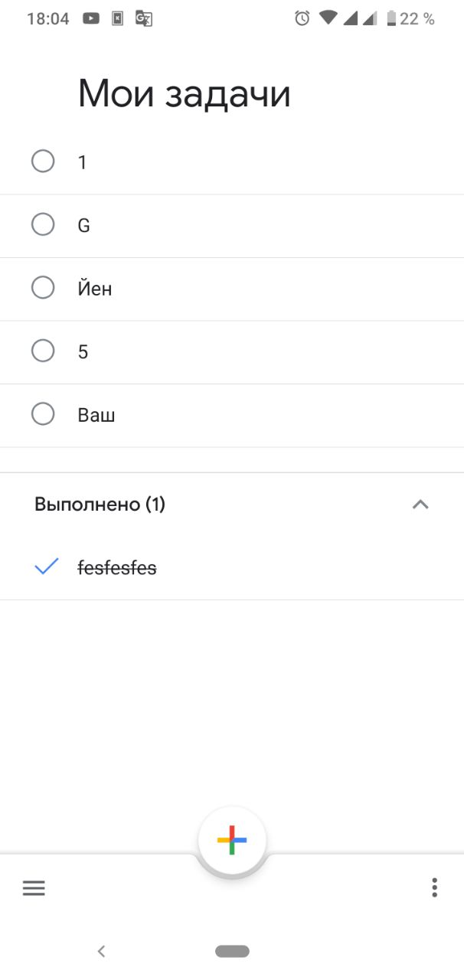Mark task "Йен" as complete
The height and width of the screenshot is (980, 464).
pyautogui.click(x=43, y=288)
